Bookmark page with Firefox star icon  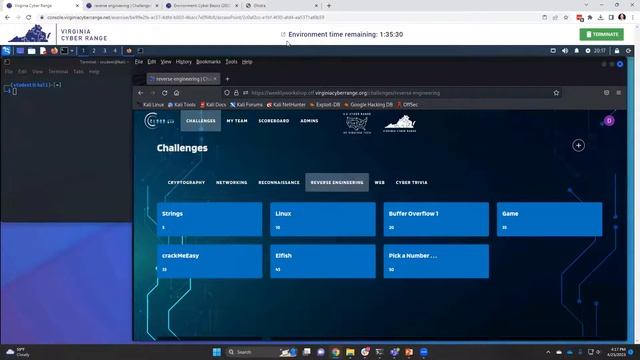[x=556, y=93]
